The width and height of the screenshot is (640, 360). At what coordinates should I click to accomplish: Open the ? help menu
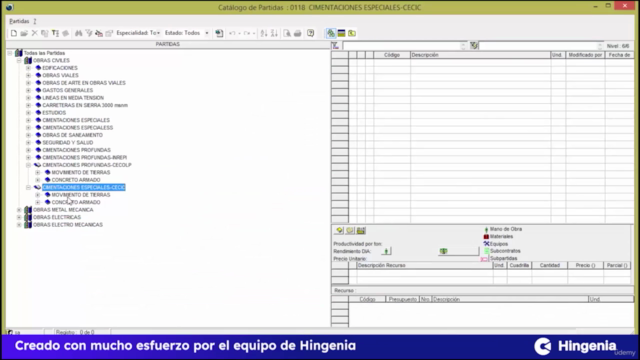(x=35, y=21)
